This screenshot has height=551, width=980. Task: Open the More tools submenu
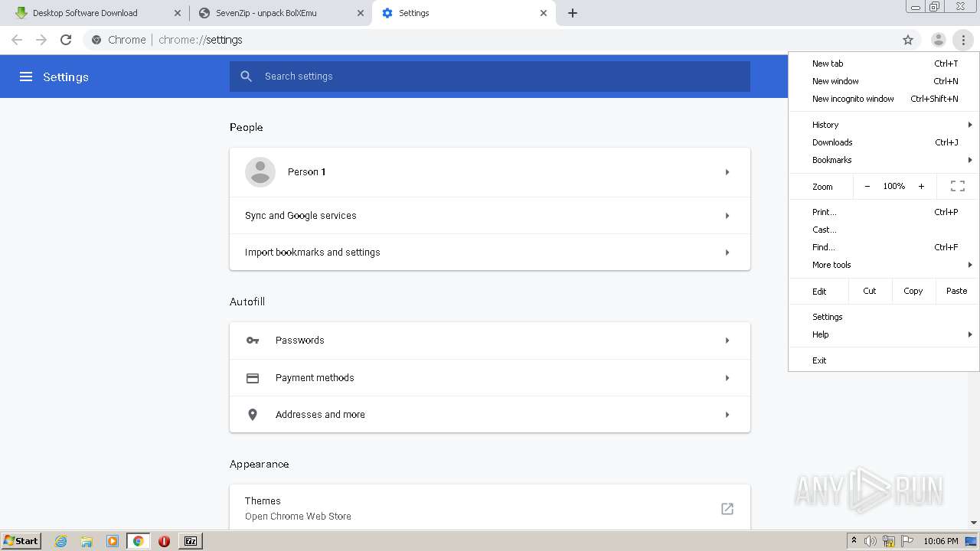tap(884, 265)
